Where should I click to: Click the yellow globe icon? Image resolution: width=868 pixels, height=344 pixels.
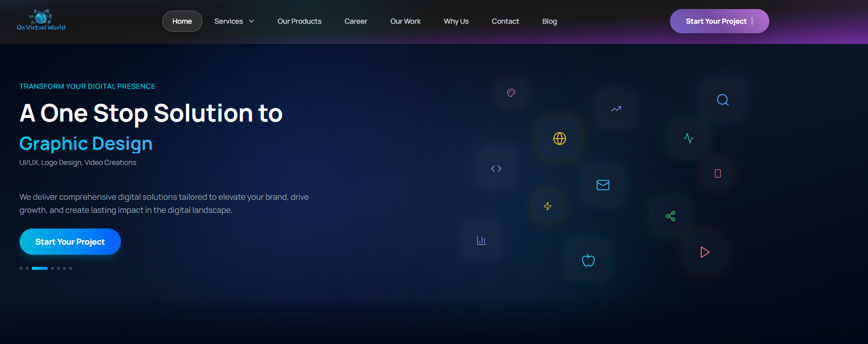pyautogui.click(x=560, y=138)
